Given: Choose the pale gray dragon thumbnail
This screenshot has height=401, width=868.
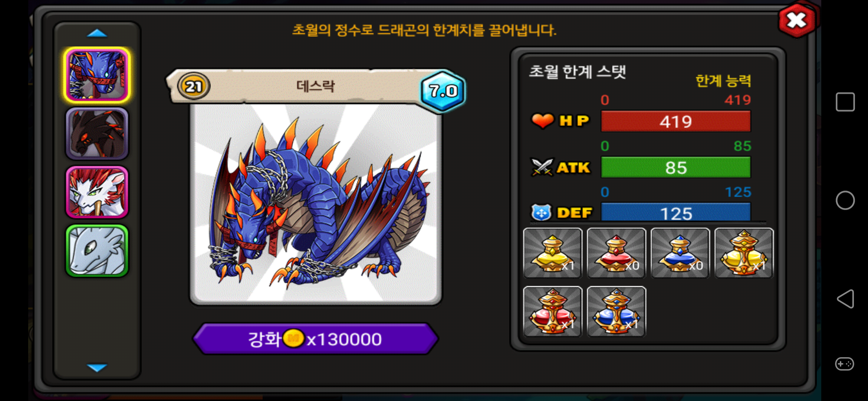Looking at the screenshot, I should pyautogui.click(x=97, y=251).
